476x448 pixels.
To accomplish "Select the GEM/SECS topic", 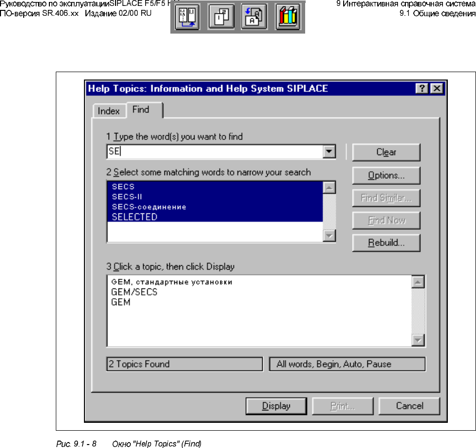I will [x=134, y=292].
